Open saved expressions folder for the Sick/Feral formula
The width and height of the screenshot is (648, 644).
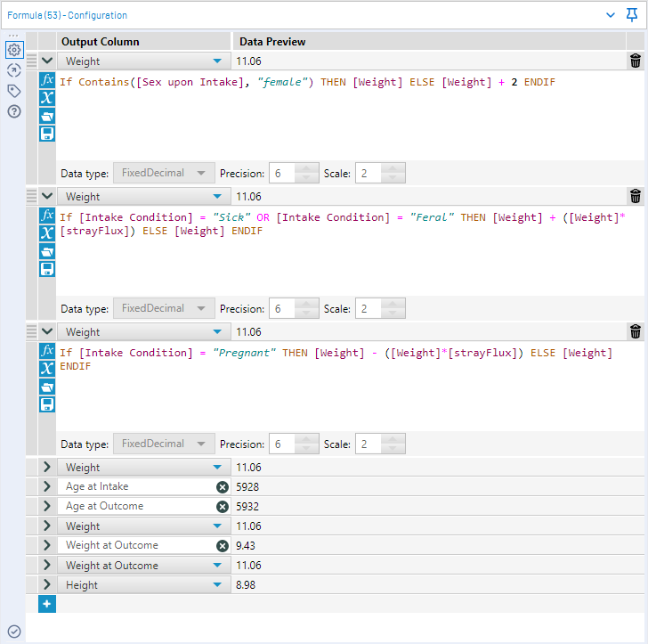(x=47, y=251)
